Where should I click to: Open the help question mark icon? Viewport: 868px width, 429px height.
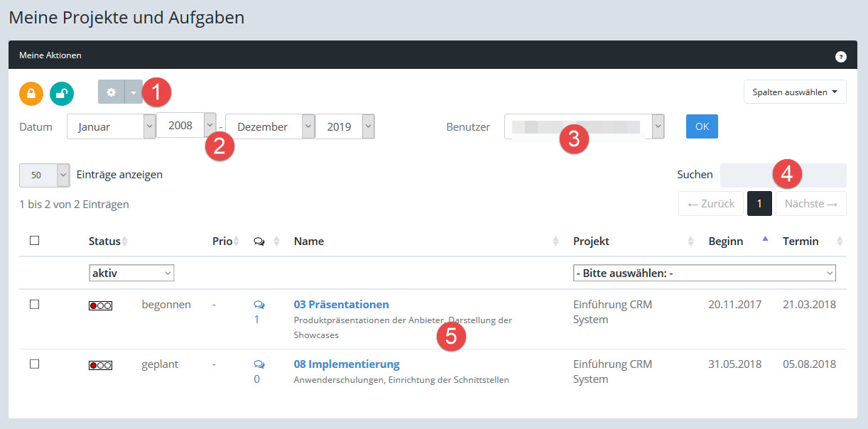tap(840, 56)
